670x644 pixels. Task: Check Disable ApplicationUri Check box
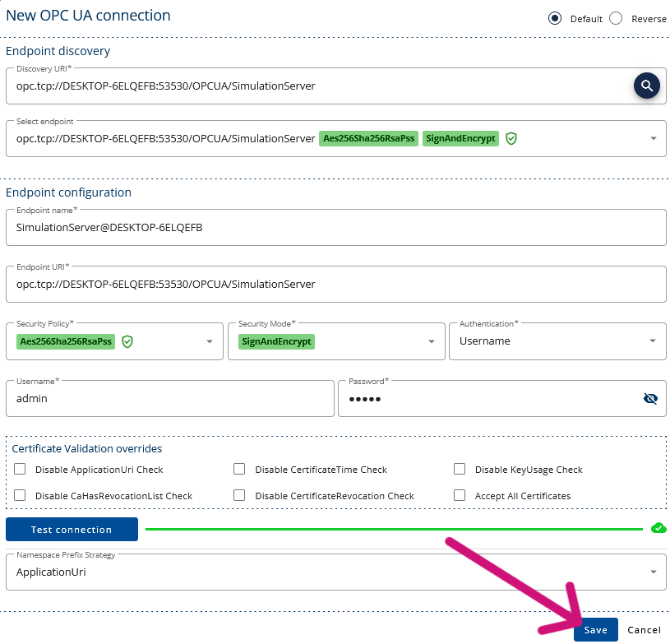point(20,469)
